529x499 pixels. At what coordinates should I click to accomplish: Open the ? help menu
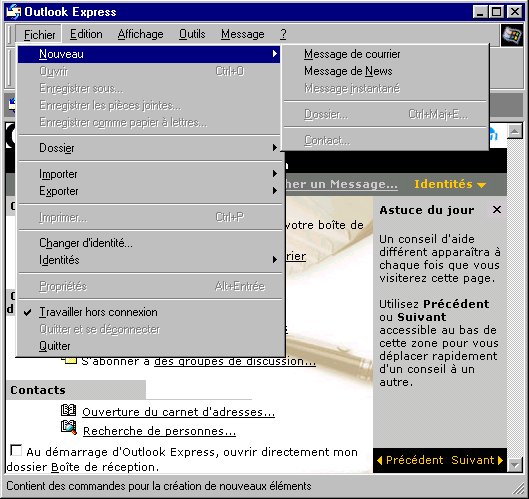tap(283, 34)
